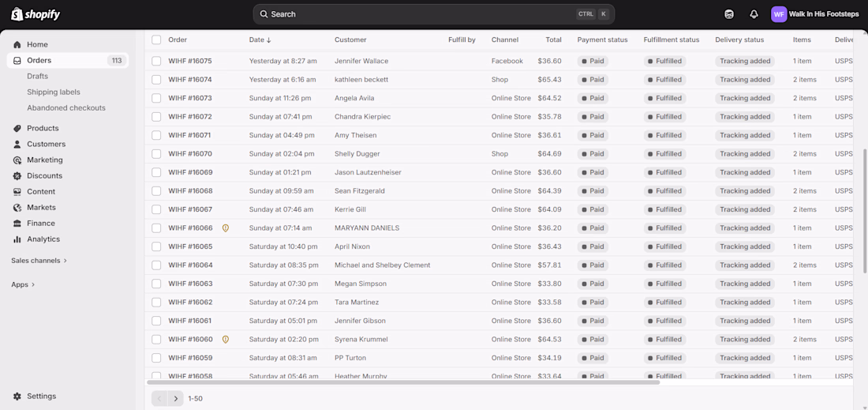Click Paid badge for Angela Avila order
The image size is (868, 410).
pos(593,98)
